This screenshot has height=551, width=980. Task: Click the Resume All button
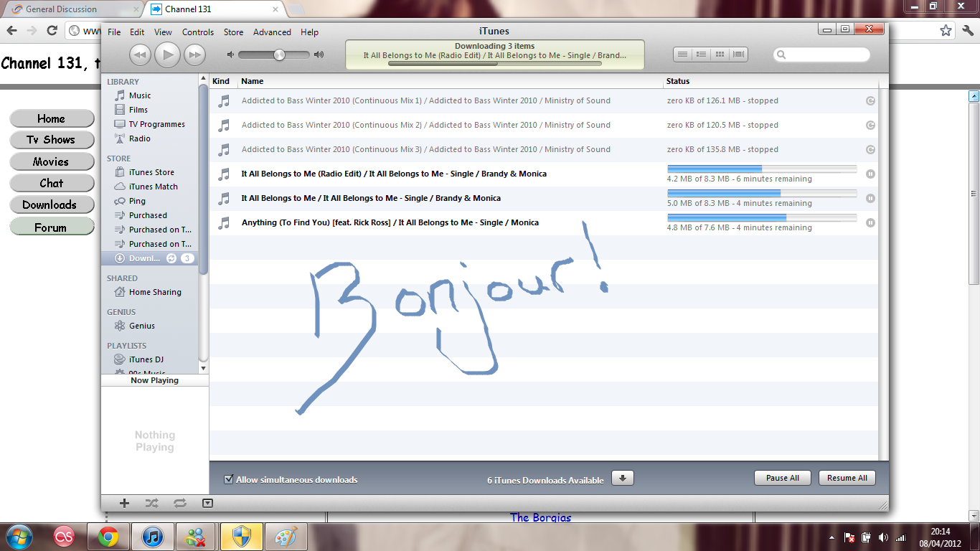[x=847, y=478]
